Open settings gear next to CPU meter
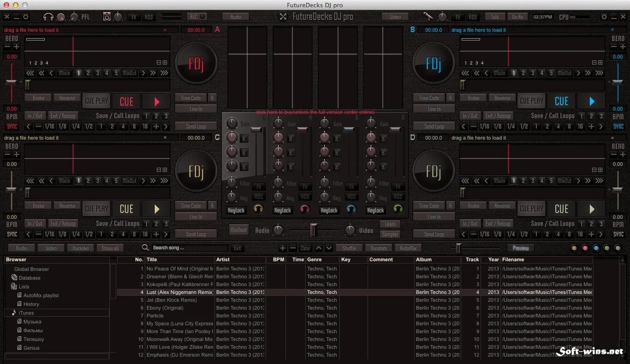 (604, 17)
